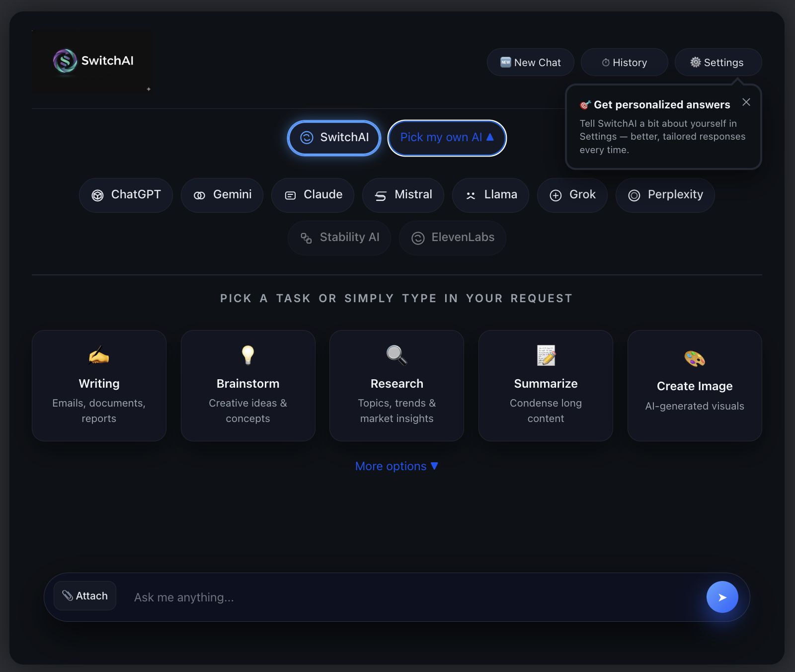
Task: Pick the Claude model chip
Action: click(313, 195)
